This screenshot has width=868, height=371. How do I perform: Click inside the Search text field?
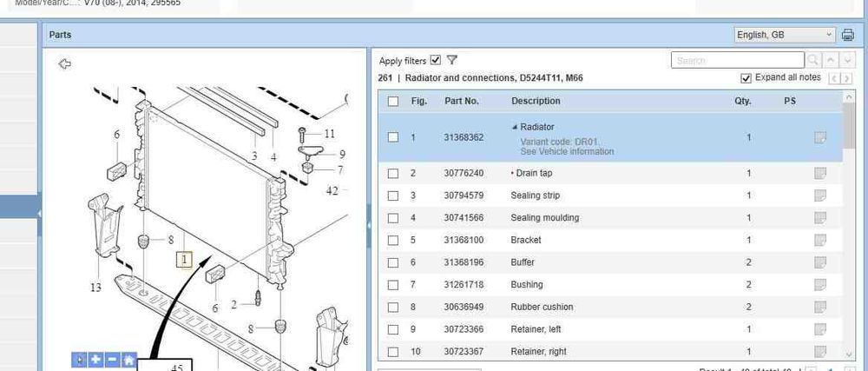pyautogui.click(x=738, y=61)
